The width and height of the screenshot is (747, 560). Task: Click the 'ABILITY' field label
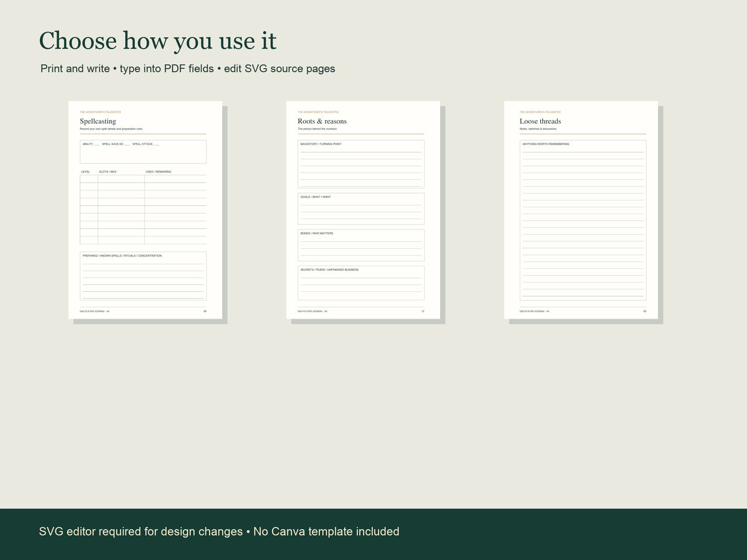pyautogui.click(x=88, y=144)
